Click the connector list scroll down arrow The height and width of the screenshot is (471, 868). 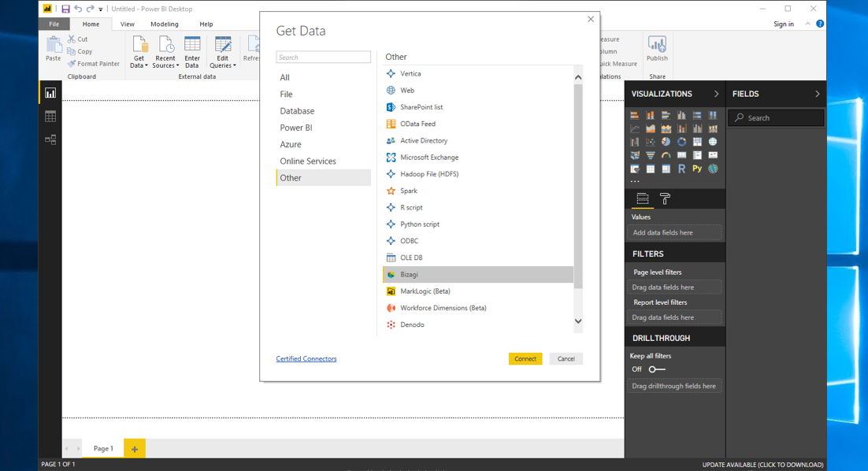pos(578,321)
